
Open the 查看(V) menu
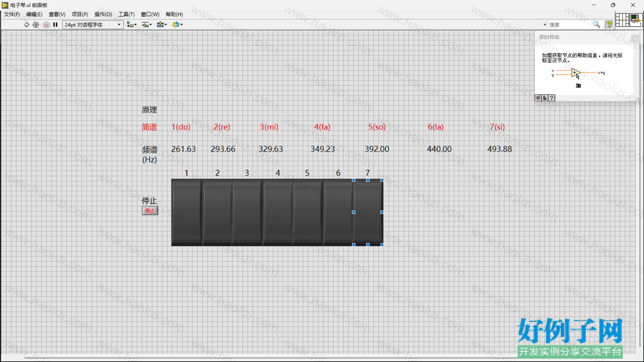[57, 14]
